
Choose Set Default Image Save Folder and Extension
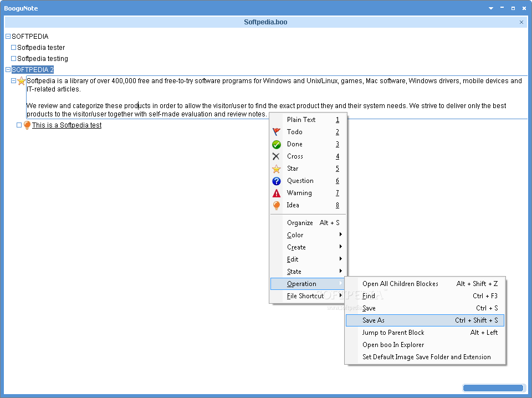click(425, 357)
